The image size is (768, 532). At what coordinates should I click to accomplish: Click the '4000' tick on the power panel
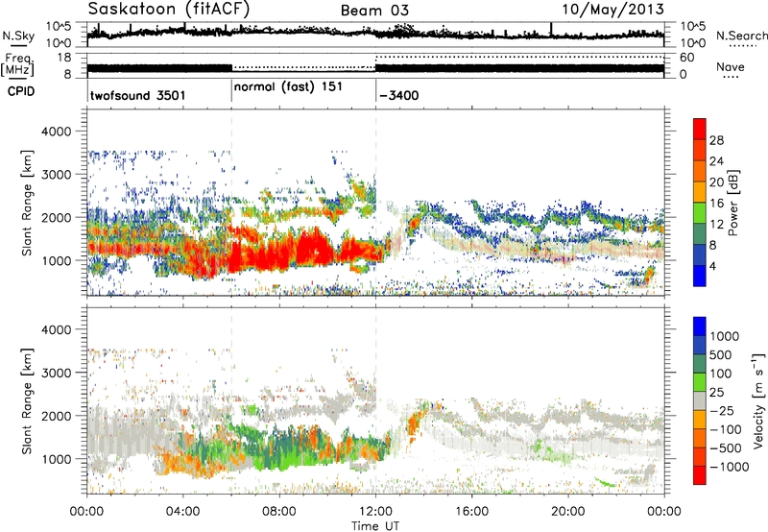click(56, 132)
